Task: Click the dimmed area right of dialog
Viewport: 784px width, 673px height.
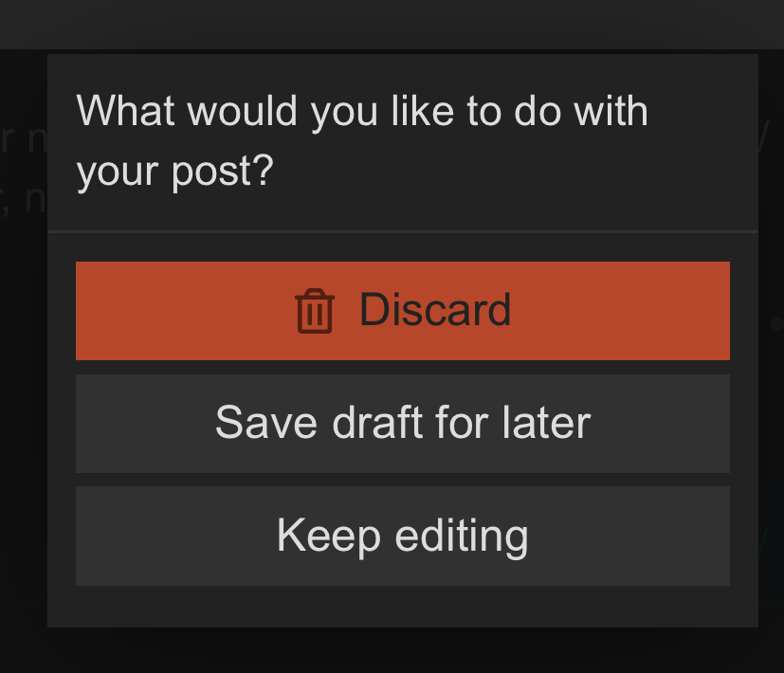Action: tap(771, 427)
